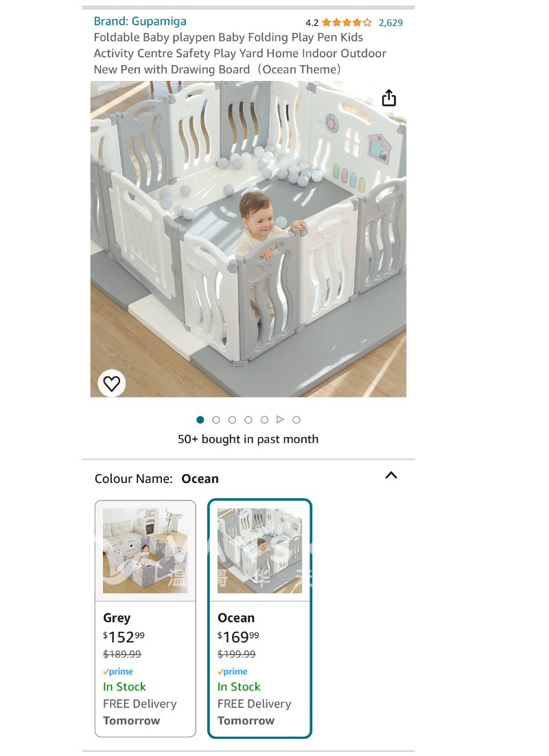Click the Foldable Baby playpen title

tap(240, 54)
